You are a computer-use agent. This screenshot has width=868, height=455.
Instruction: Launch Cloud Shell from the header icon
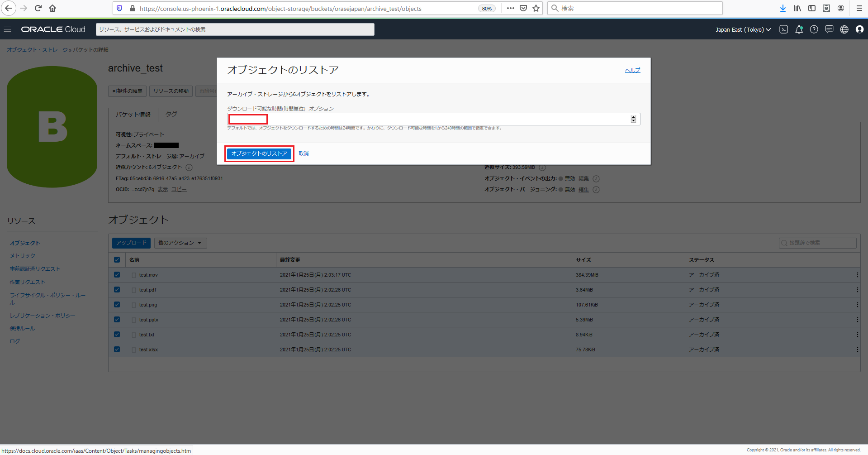[x=784, y=29]
